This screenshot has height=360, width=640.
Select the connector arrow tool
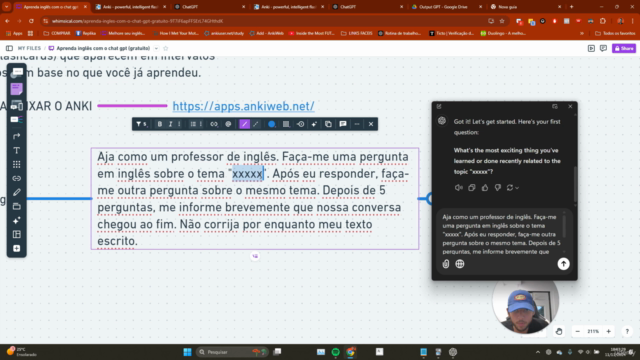17,136
